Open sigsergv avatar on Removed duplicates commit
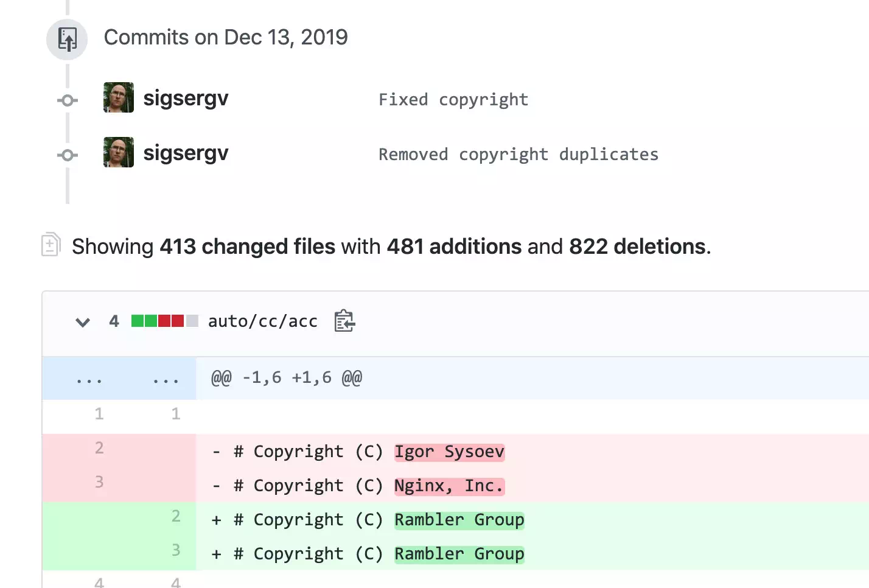 [x=119, y=153]
